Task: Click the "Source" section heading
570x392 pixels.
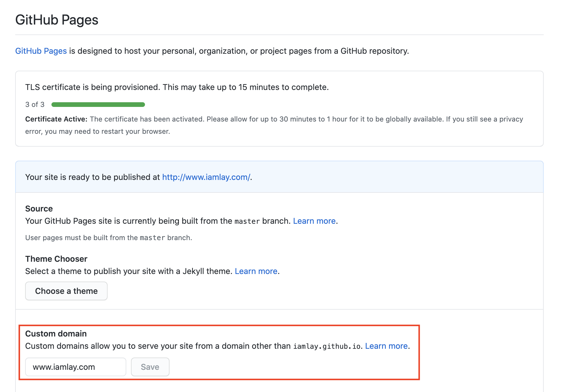Action: tap(39, 209)
